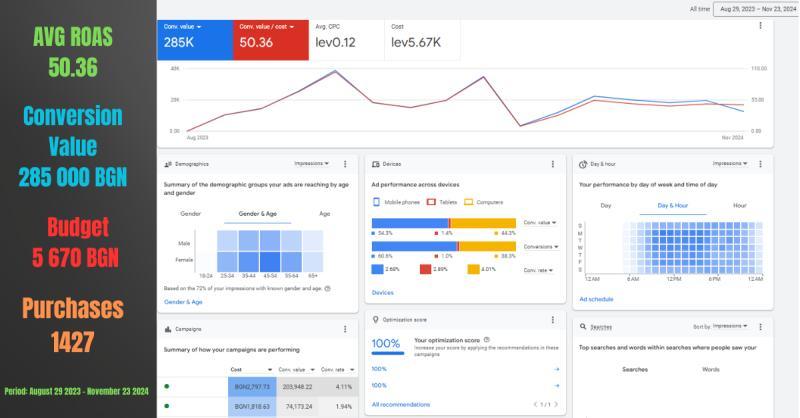Click BGN2,797.73 cost cell
800x418 pixels.
point(252,387)
